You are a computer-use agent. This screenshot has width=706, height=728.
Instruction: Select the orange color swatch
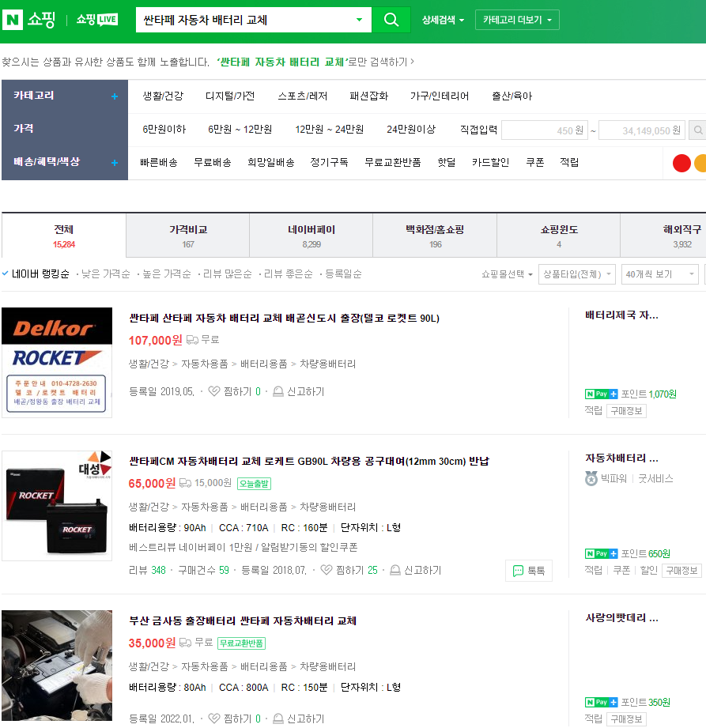click(x=700, y=163)
